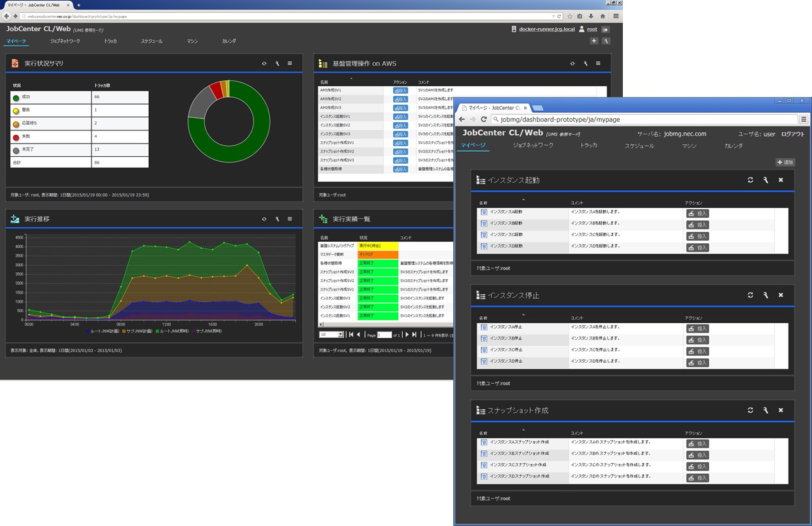Click the 追加 button in front window

point(785,163)
